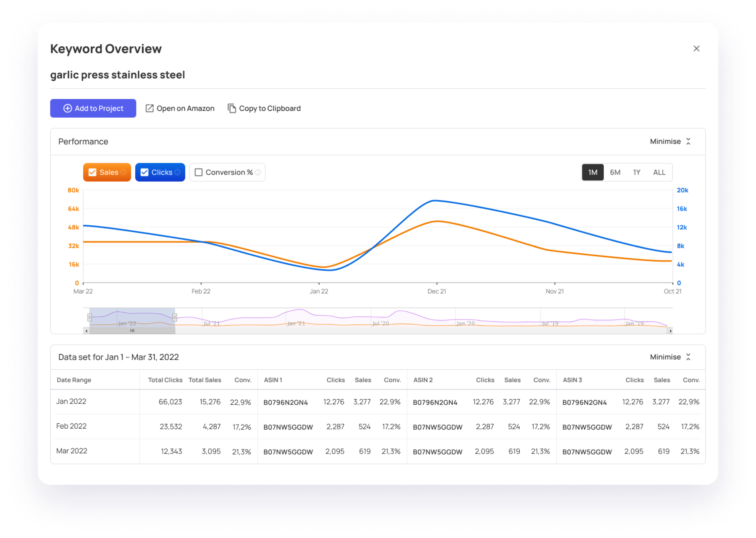The height and width of the screenshot is (538, 756).
Task: Show info for Clicks metric
Action: pyautogui.click(x=177, y=172)
